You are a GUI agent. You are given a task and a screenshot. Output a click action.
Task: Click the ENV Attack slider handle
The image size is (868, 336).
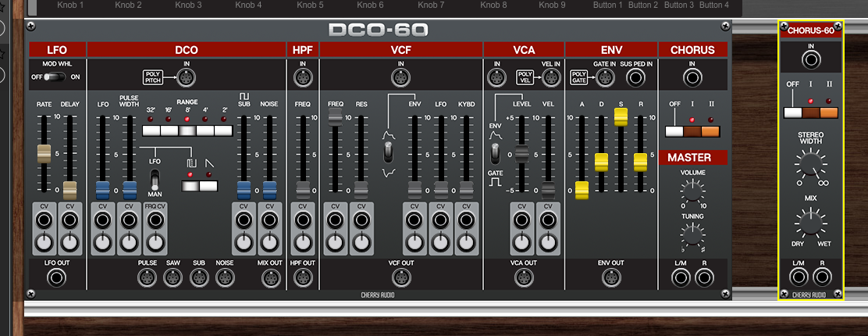pos(582,190)
